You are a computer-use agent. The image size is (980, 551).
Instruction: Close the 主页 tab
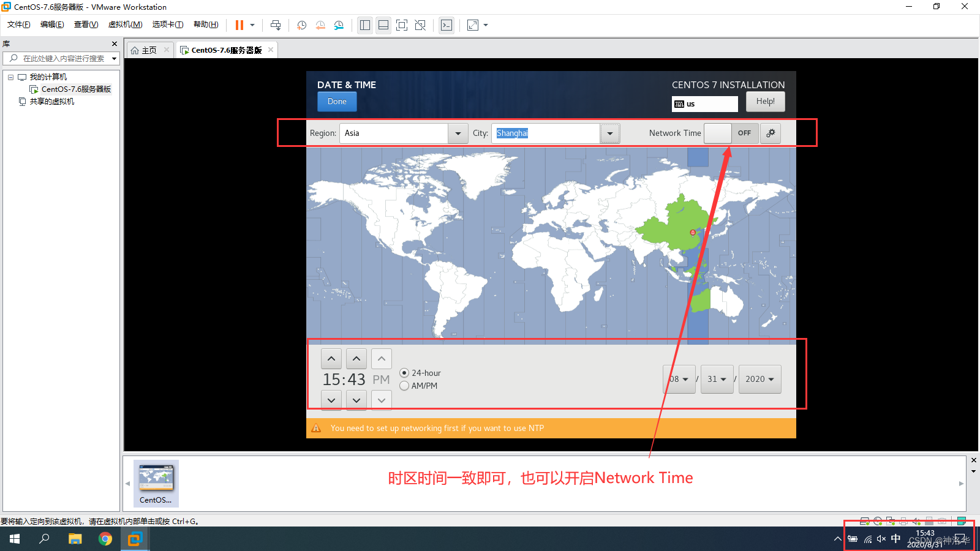(x=167, y=50)
